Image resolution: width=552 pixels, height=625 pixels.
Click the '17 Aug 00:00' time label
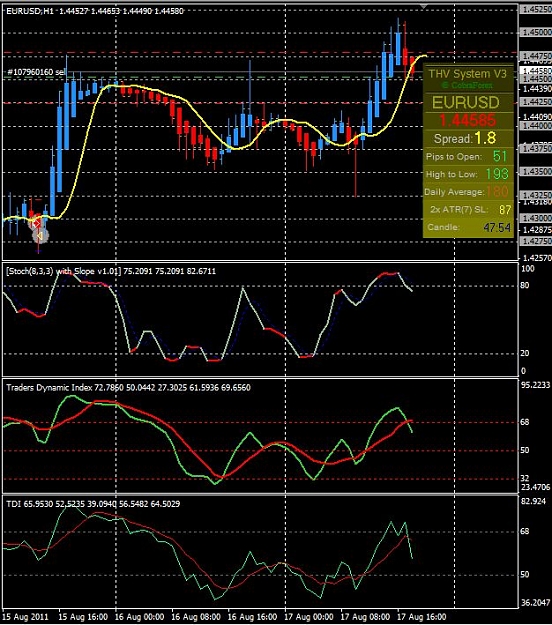coord(309,617)
